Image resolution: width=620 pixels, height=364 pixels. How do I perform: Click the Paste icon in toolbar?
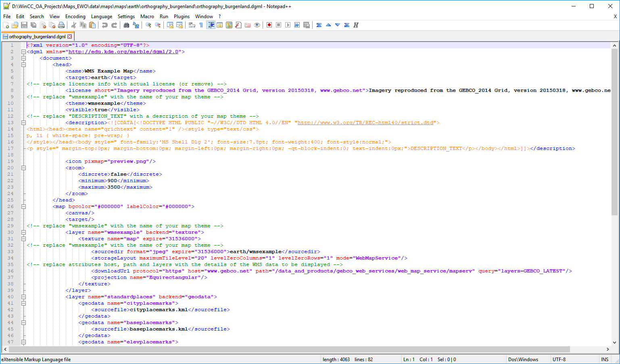point(92,25)
